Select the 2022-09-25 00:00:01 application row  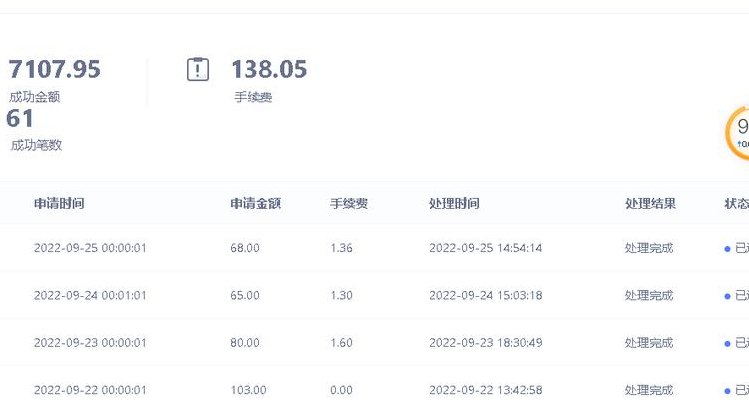[x=374, y=248]
